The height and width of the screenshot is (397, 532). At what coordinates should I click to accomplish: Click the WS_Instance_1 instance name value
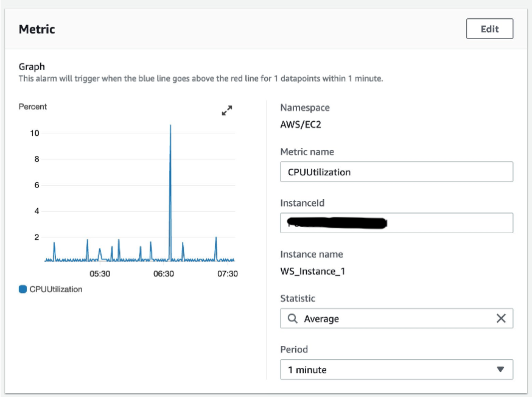coord(312,271)
